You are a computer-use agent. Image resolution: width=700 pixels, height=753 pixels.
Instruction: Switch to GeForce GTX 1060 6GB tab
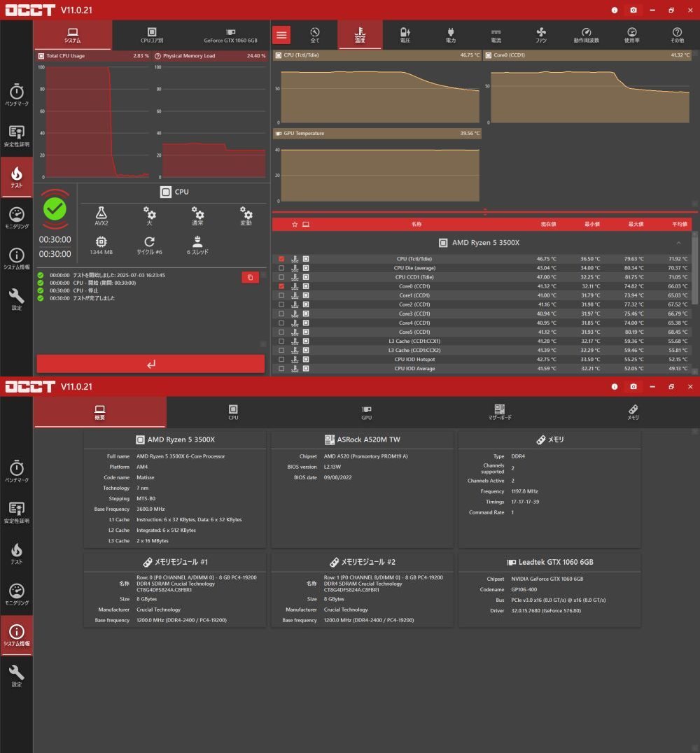pyautogui.click(x=230, y=35)
